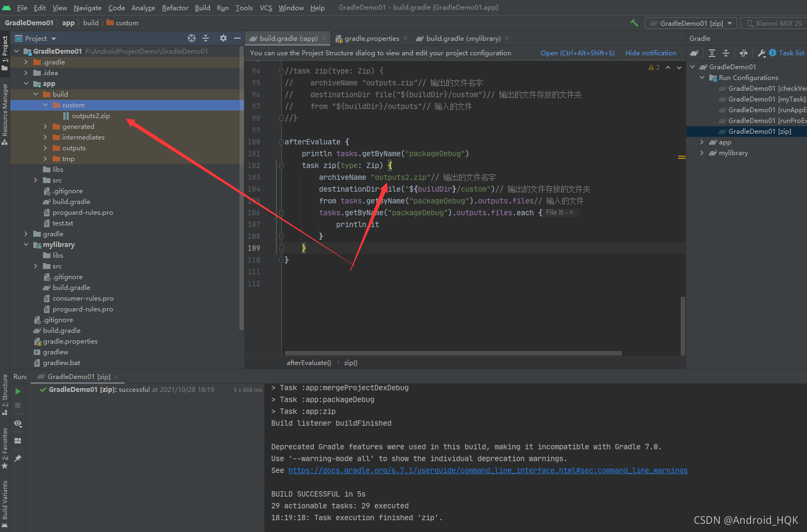Click the 1: Project side tab

(5, 52)
